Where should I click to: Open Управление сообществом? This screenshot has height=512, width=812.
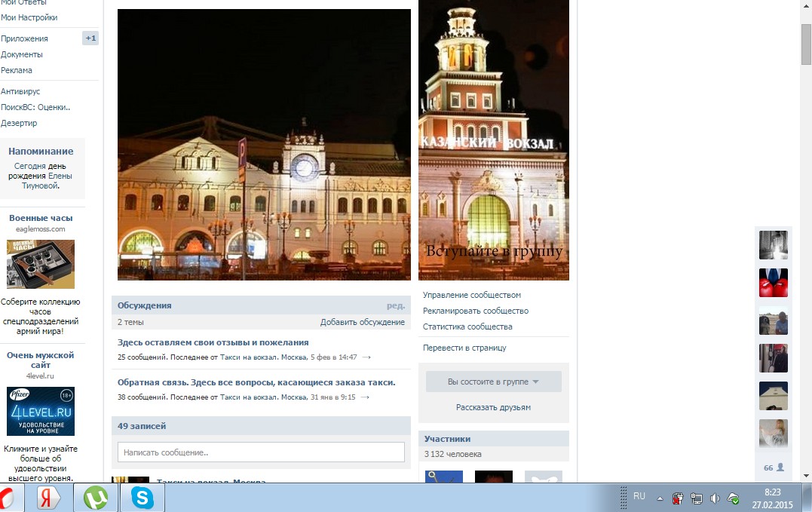(x=472, y=295)
